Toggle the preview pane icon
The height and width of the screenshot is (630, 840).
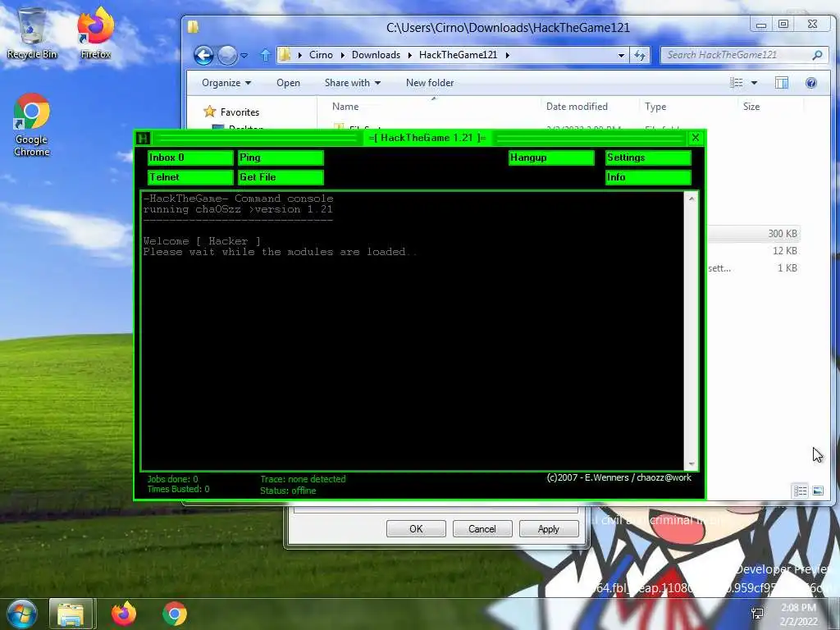pyautogui.click(x=782, y=83)
